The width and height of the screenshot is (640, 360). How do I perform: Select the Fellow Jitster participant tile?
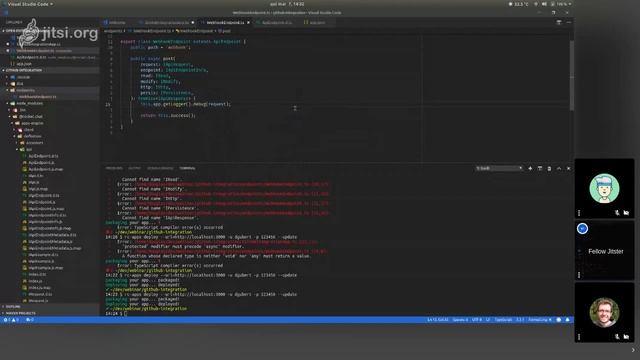(604, 251)
